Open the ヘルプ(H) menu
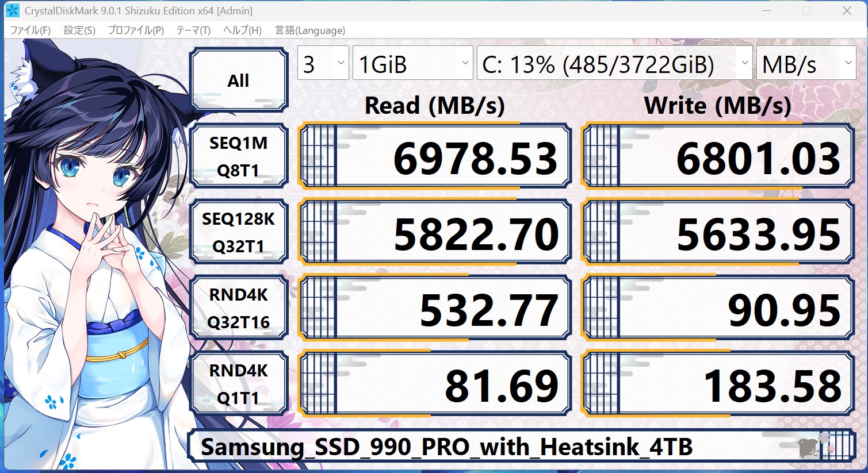The height and width of the screenshot is (473, 868). tap(242, 30)
